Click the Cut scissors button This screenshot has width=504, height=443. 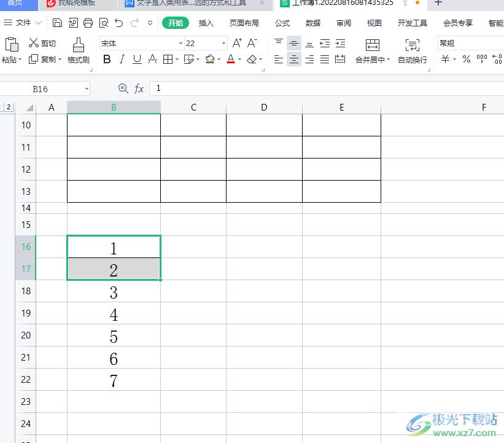point(42,43)
